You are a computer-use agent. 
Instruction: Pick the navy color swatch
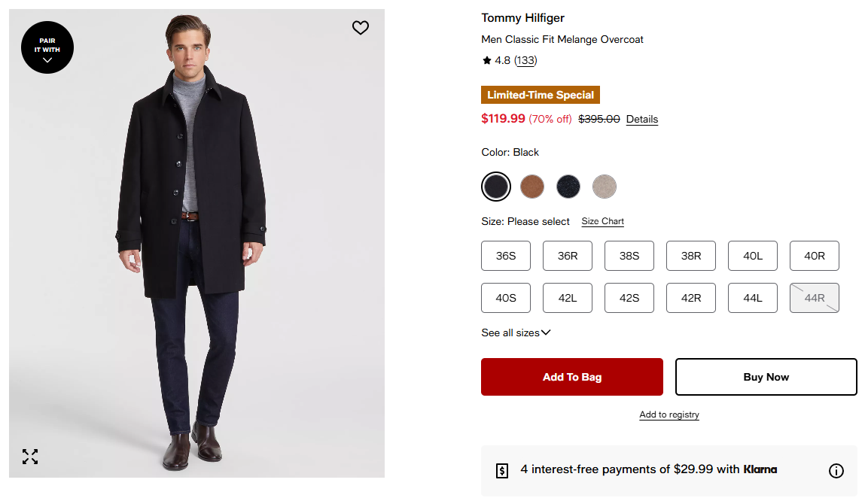click(568, 187)
